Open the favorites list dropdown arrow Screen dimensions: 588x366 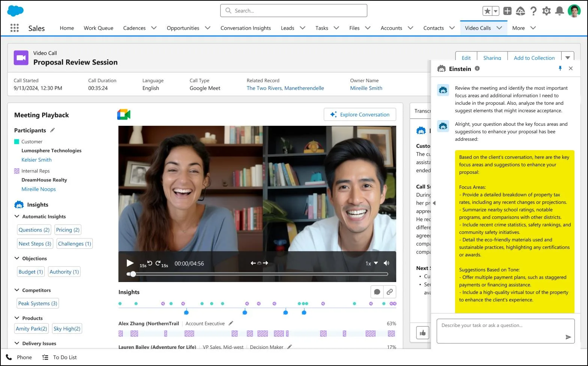point(496,11)
